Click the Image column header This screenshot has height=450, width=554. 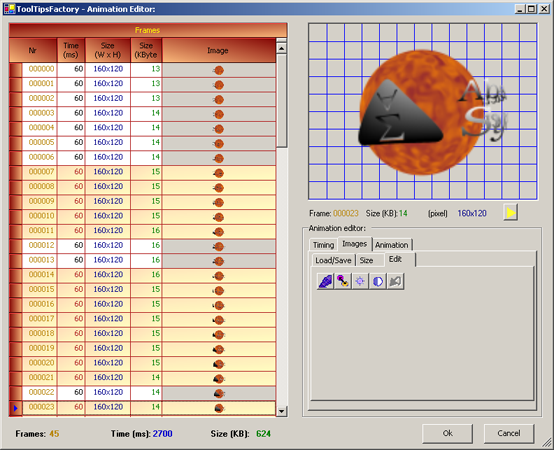point(218,51)
